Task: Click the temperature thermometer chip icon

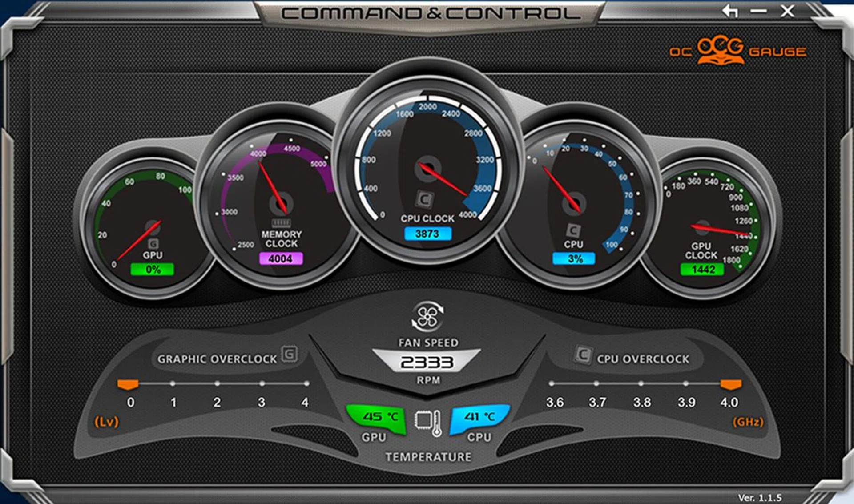Action: (428, 422)
